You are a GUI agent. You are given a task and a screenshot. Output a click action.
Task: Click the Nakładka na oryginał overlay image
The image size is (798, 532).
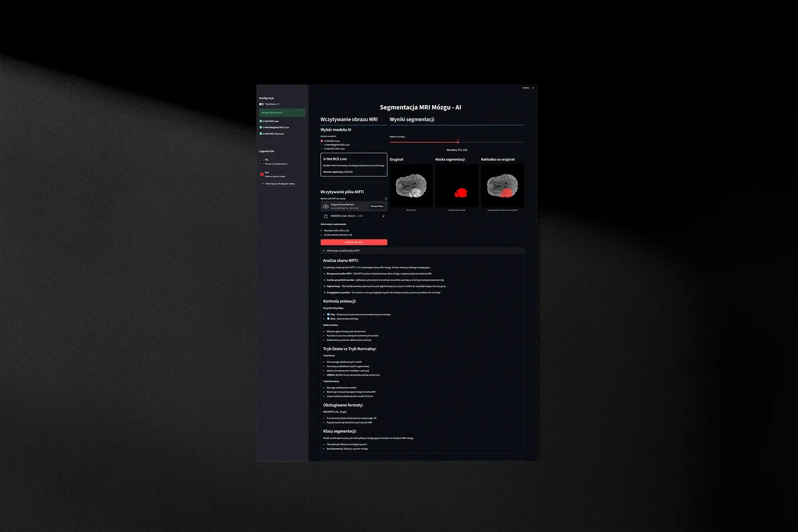coord(502,186)
